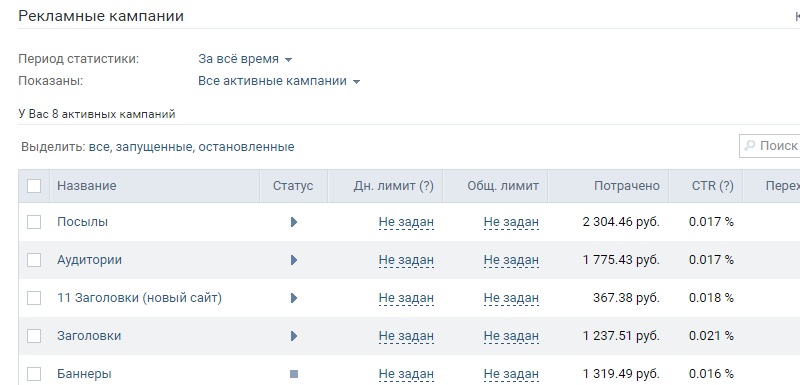Click CTR value 0.018 %
The height and width of the screenshot is (385, 800).
pos(711,298)
